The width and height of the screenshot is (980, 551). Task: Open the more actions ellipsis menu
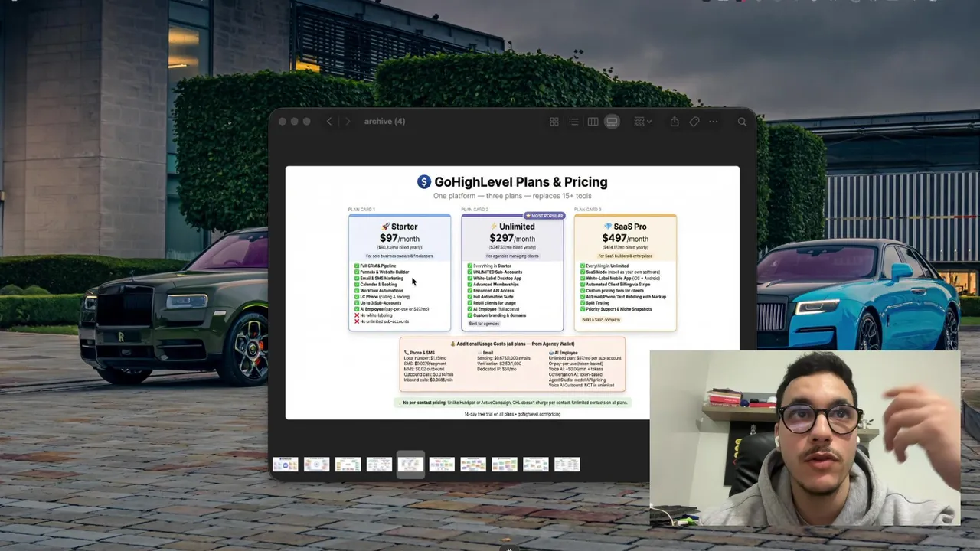tap(714, 122)
